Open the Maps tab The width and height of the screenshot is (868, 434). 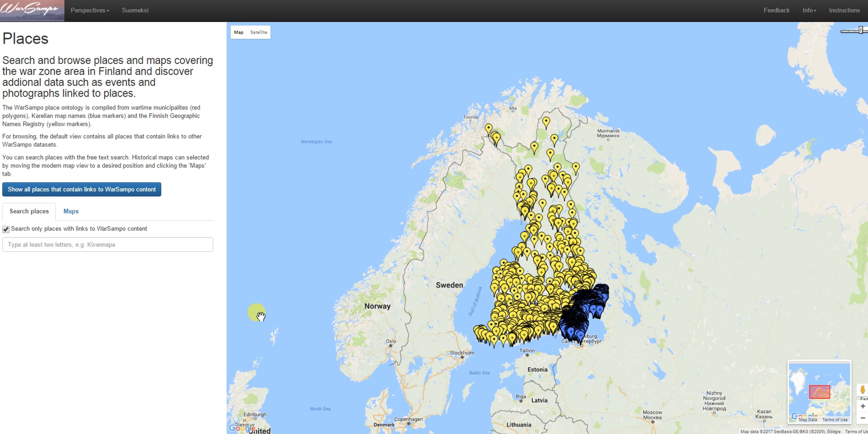click(x=71, y=211)
